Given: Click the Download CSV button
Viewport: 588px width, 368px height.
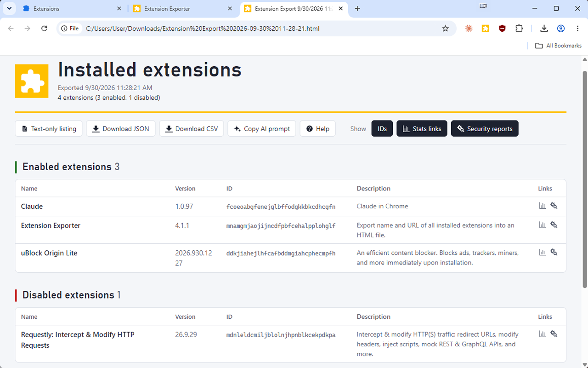Looking at the screenshot, I should click(x=192, y=129).
